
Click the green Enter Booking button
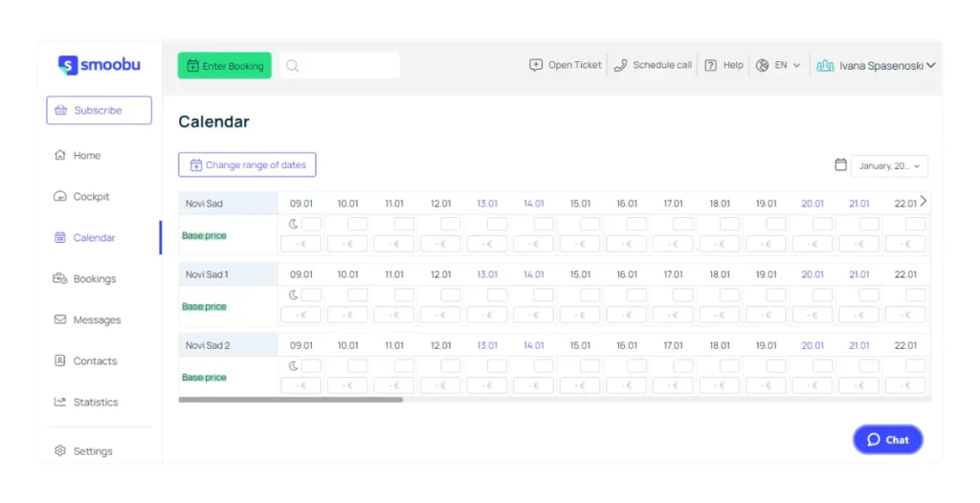[224, 66]
